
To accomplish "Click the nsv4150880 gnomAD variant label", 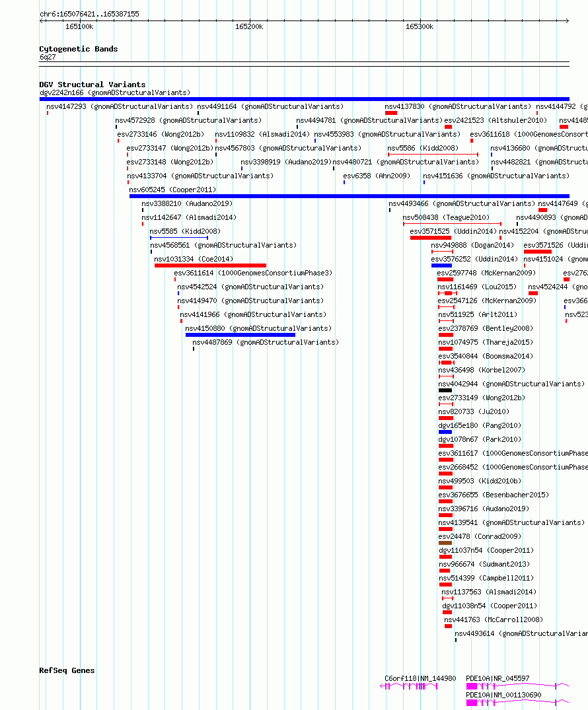I will tap(258, 328).
